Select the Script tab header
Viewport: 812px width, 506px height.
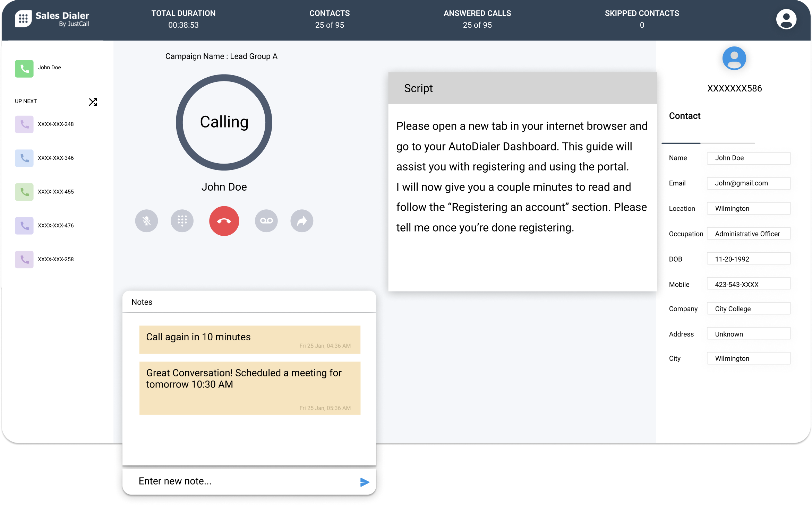coord(419,88)
